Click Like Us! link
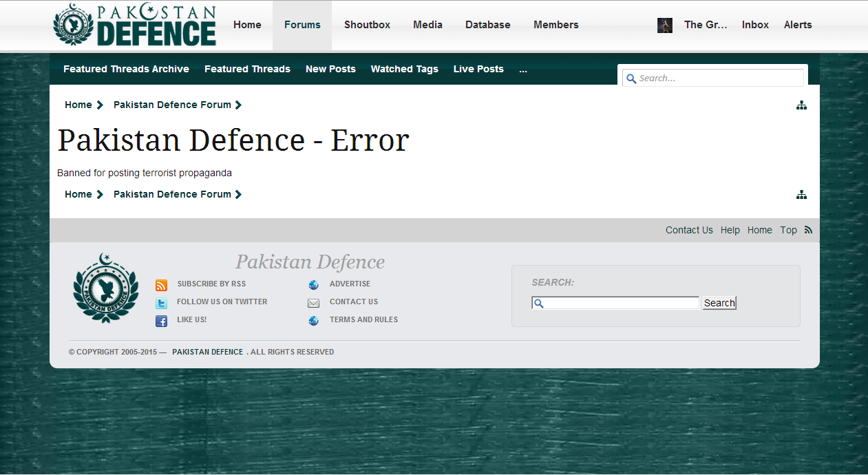 (x=191, y=319)
